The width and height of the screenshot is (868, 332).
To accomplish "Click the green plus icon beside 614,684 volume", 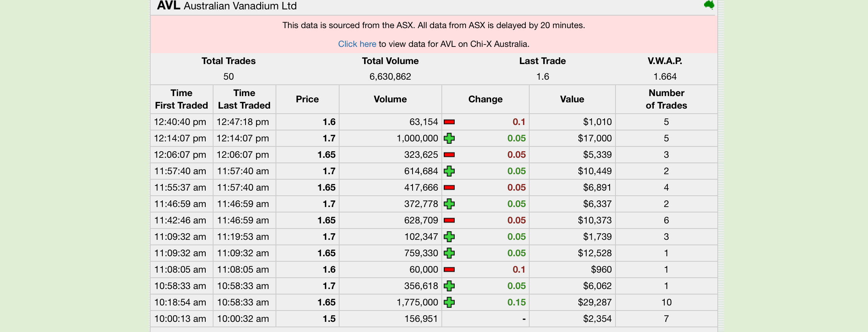I will (x=449, y=171).
